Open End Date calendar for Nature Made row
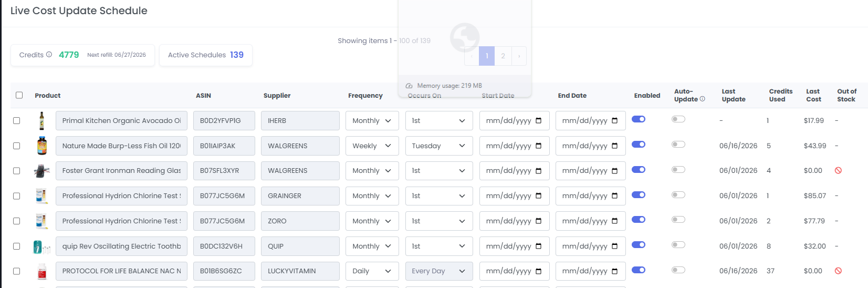The width and height of the screenshot is (868, 288). 614,146
